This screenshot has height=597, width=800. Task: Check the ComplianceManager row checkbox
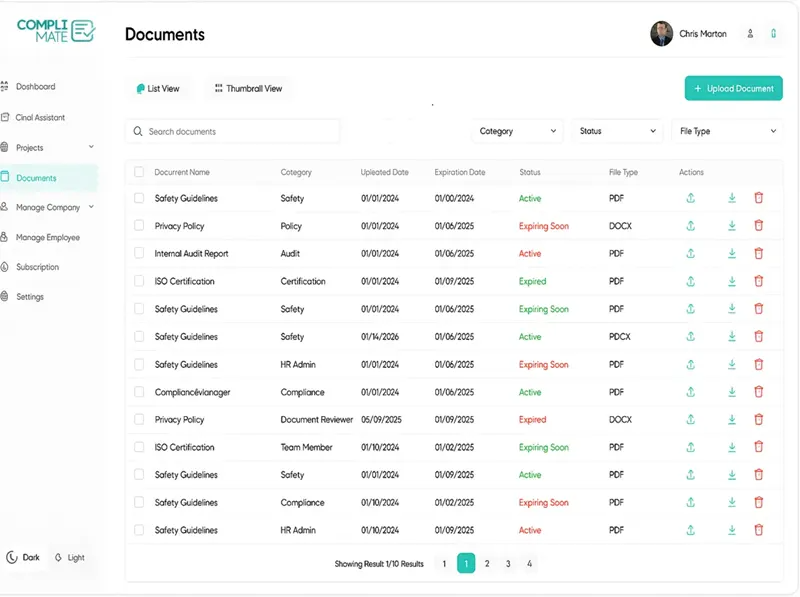click(139, 392)
